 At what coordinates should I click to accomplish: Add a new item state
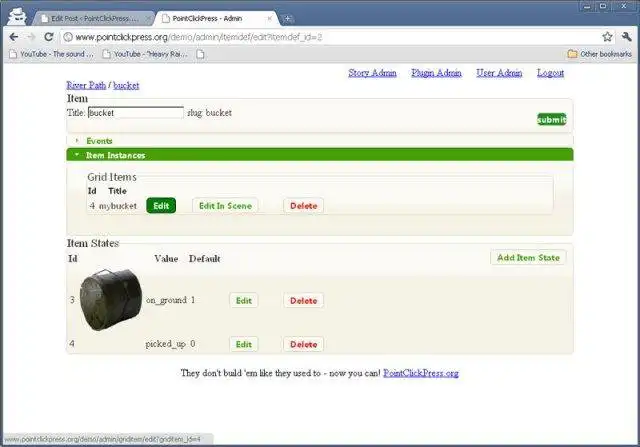point(528,258)
